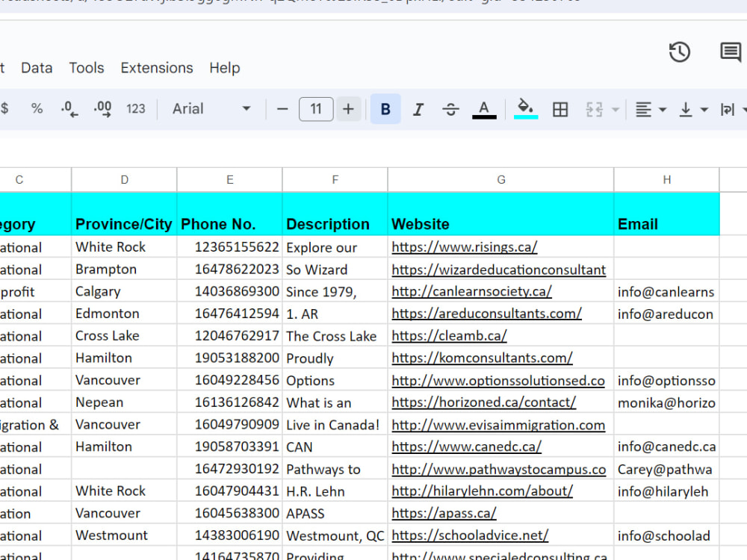This screenshot has width=747, height=560.
Task: Open https://komconsultants.com/ link
Action: tap(482, 358)
